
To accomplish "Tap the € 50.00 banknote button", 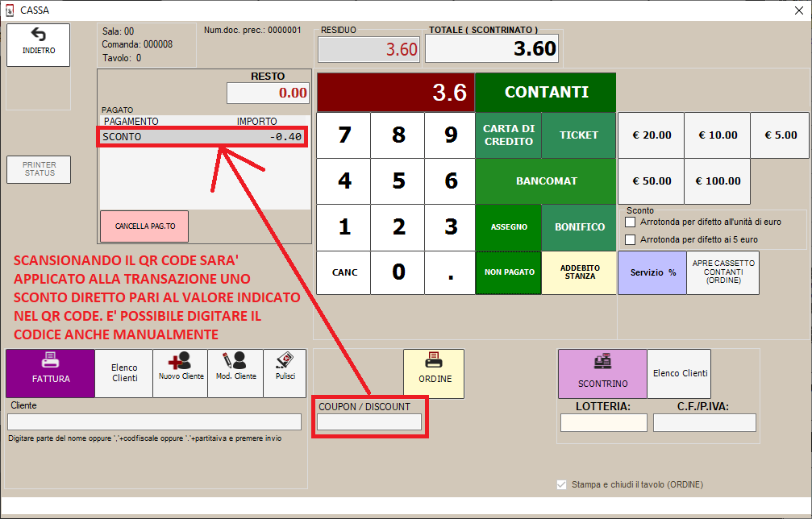I will pyautogui.click(x=651, y=181).
